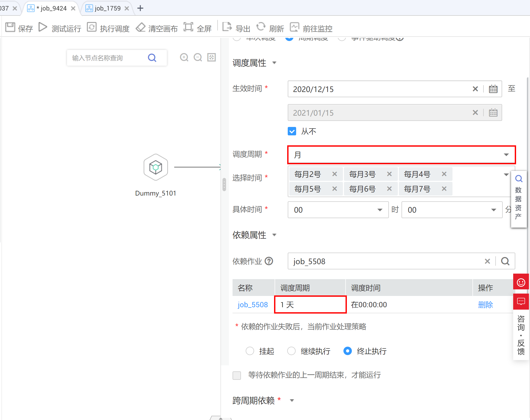Open the help icon beside 依赖作业
The image size is (530, 420).
(x=269, y=261)
